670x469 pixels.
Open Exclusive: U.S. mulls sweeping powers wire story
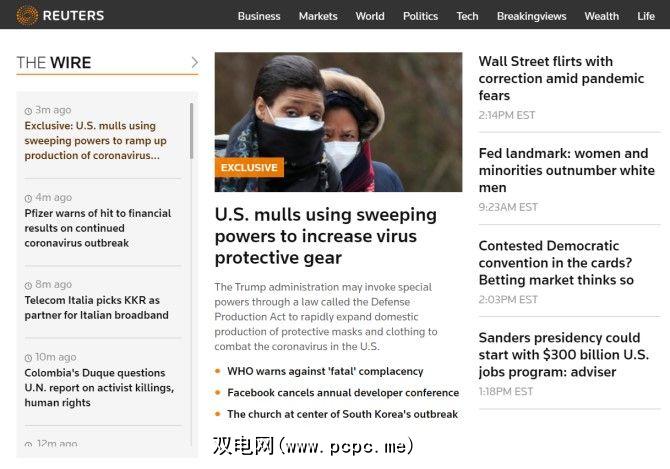pos(96,141)
